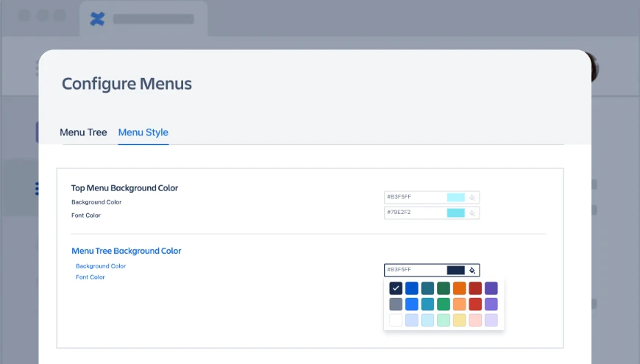Viewport: 640px width, 364px height.
Task: Select the pale mint green swatch in the bottom row
Action: coord(444,320)
